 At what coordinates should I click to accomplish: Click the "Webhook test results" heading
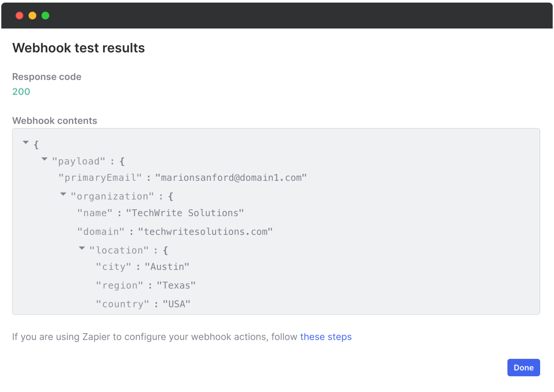(x=78, y=48)
